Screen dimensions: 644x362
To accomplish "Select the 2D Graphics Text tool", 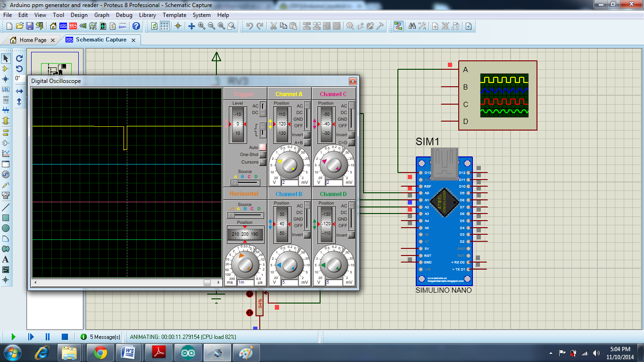I will (6, 259).
